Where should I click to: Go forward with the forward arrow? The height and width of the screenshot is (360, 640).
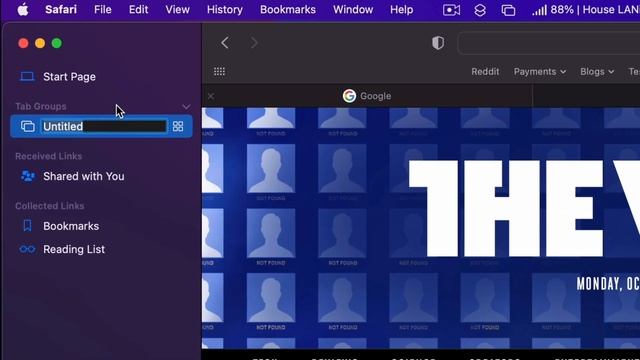click(254, 42)
